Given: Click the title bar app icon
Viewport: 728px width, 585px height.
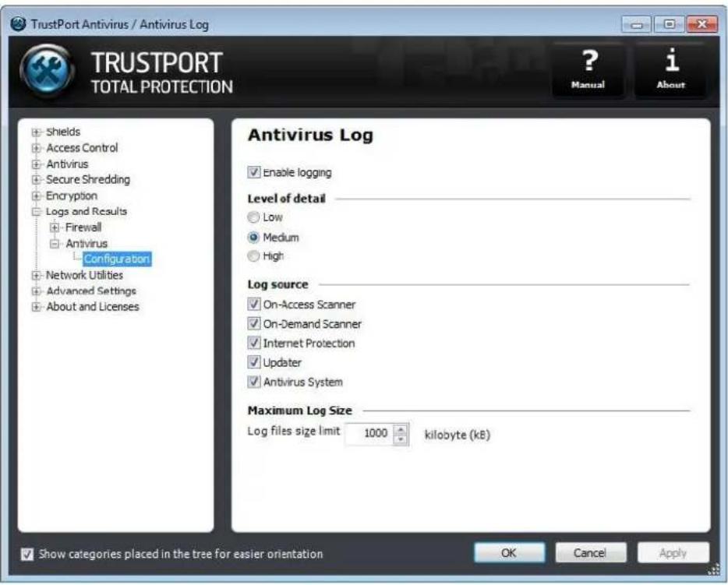Looking at the screenshot, I should click(x=18, y=23).
